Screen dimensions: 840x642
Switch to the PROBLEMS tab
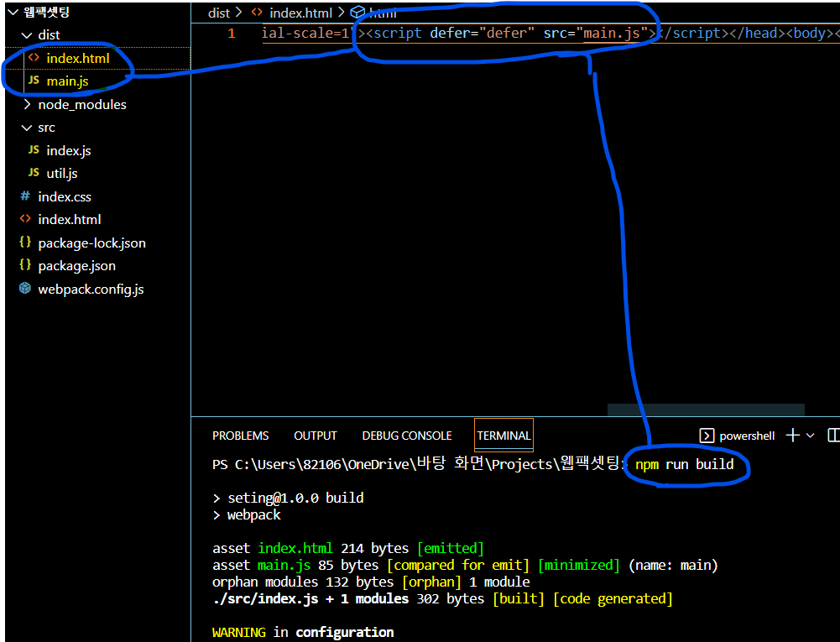tap(241, 436)
